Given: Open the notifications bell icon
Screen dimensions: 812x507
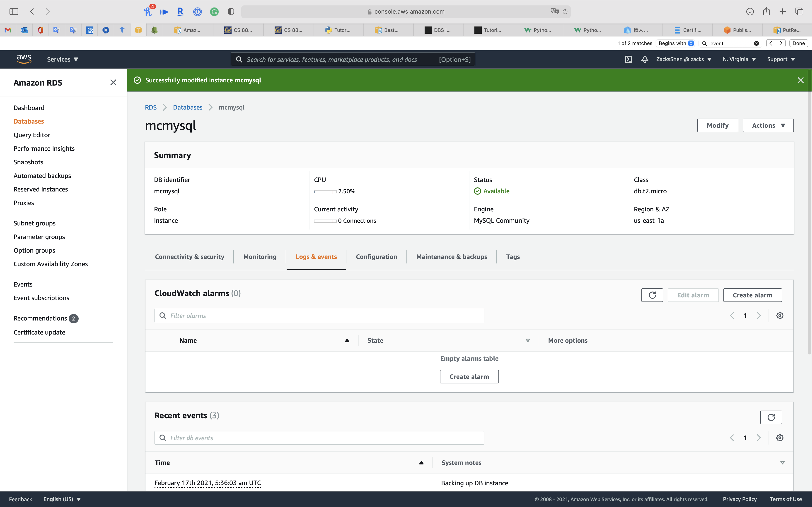Looking at the screenshot, I should click(644, 59).
